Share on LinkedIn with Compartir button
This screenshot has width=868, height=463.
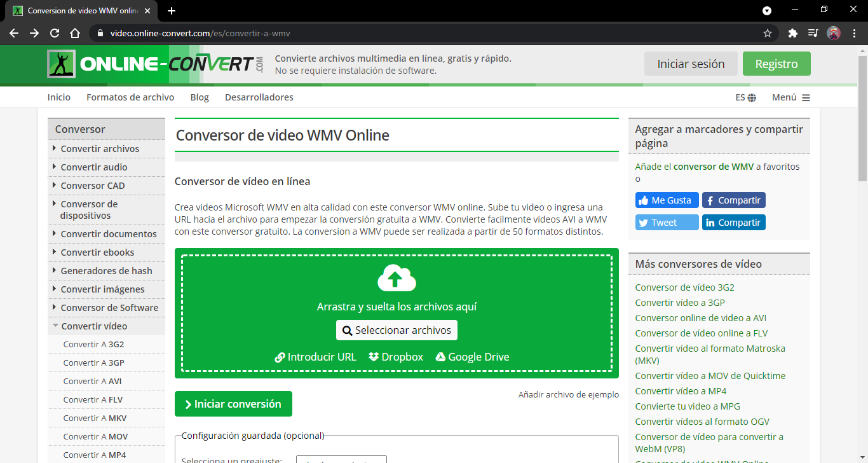coord(734,223)
